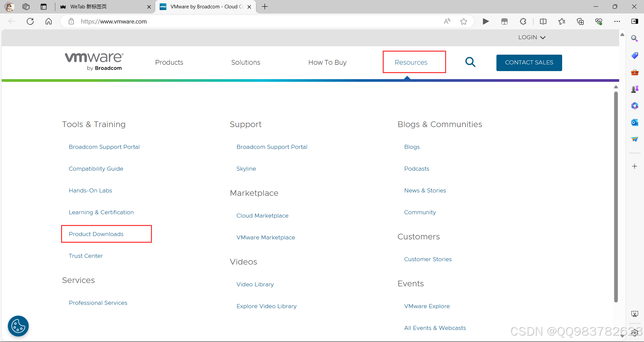Viewport: 644px width, 342px height.
Task: Open the How To Buy menu
Action: [327, 62]
